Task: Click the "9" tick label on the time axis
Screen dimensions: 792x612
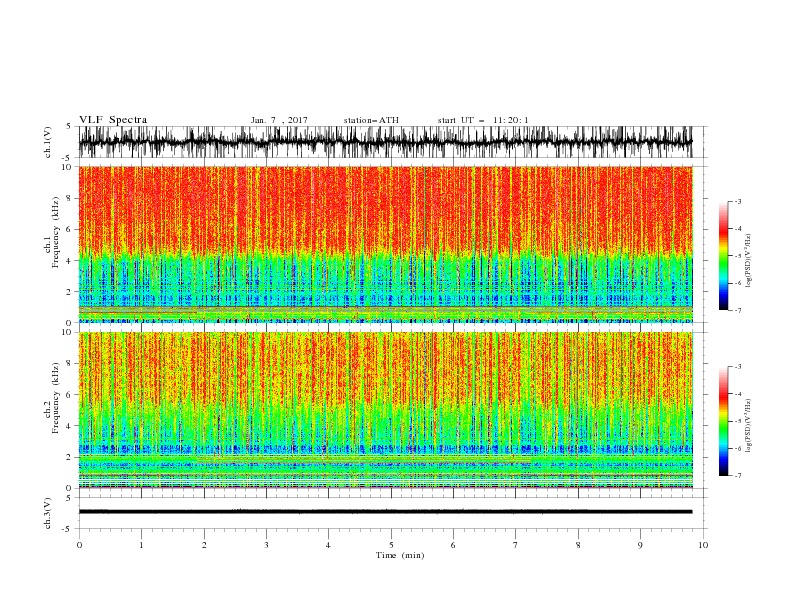Action: [640, 545]
